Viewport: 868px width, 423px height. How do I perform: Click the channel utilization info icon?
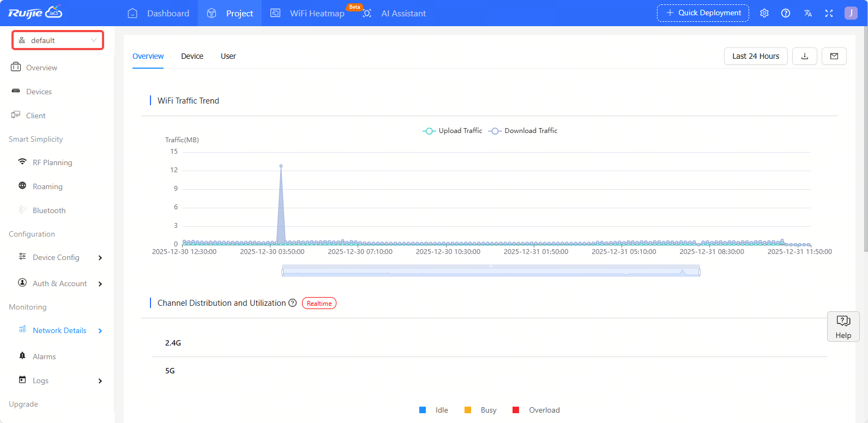[293, 303]
